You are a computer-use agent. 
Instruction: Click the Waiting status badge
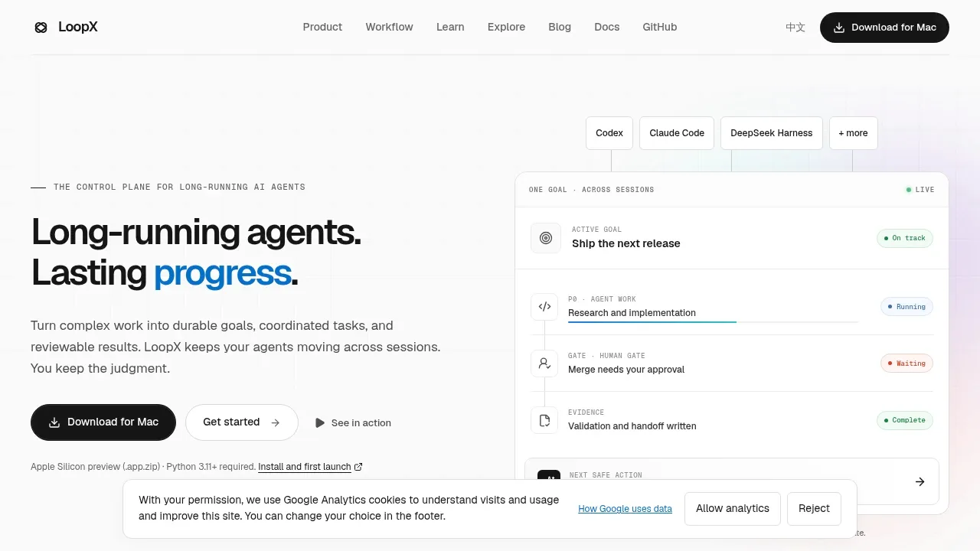[x=906, y=364]
